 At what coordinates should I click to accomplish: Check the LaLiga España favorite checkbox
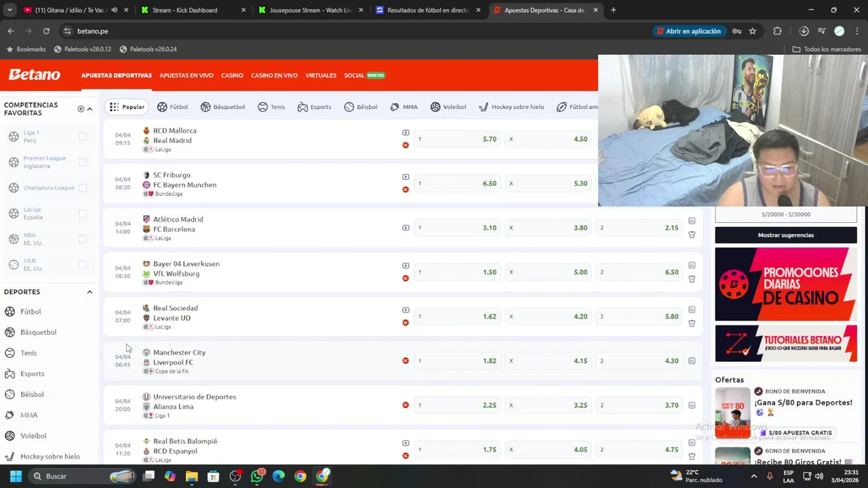pos(83,213)
